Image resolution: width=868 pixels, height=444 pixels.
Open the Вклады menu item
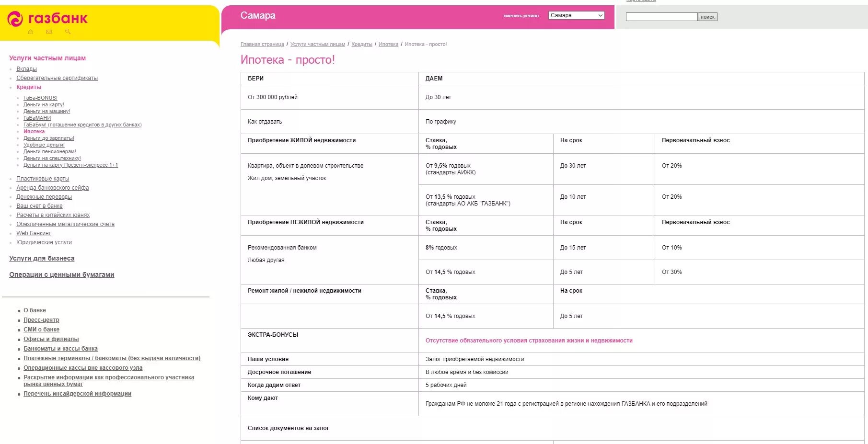coord(27,69)
